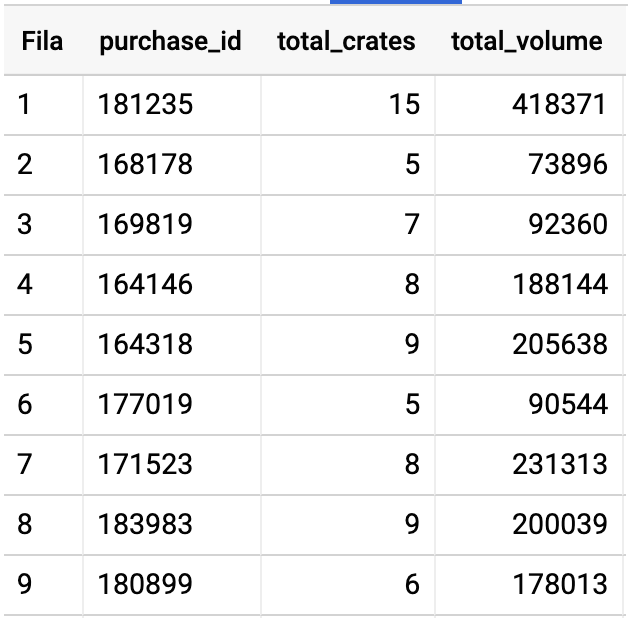Click the purchase_id column header
Screen dimensions: 628x618
point(170,42)
